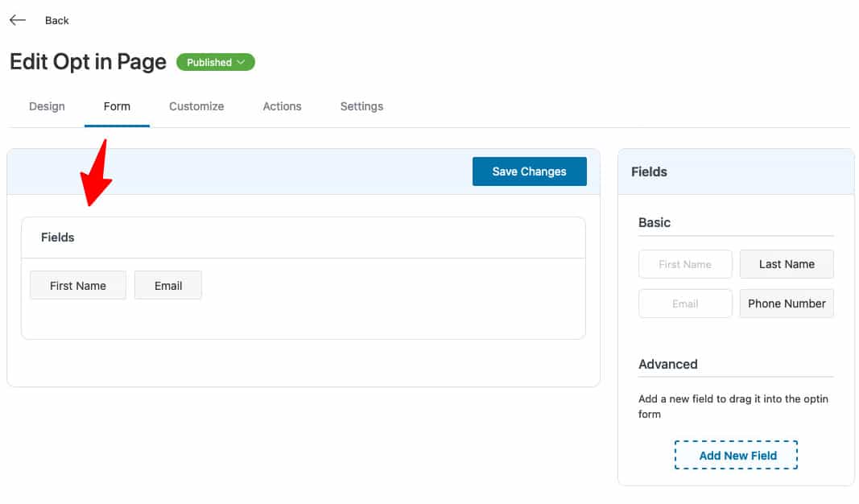Open the Customize tab
This screenshot has width=859, height=504.
point(196,105)
